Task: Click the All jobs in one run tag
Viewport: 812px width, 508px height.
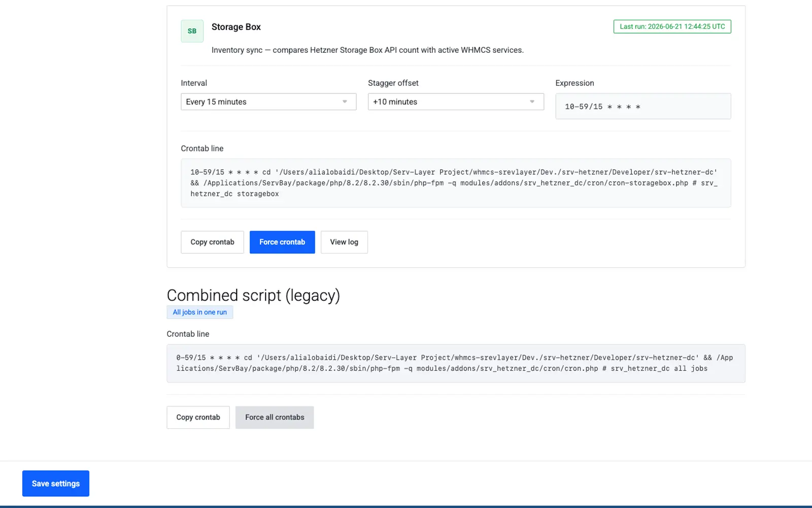Action: click(200, 312)
